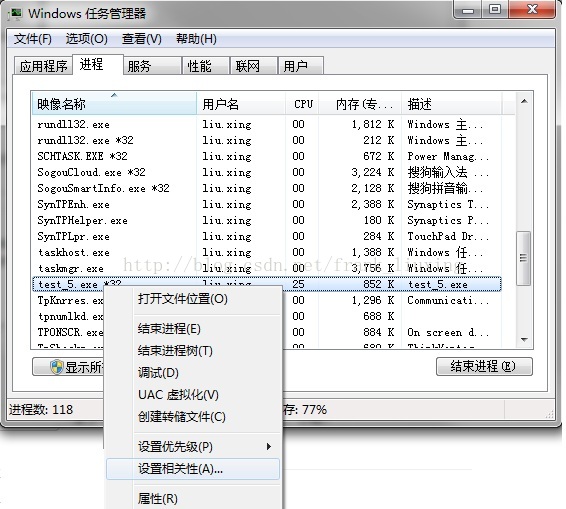The image size is (566, 509).
Task: Sort by the 映像名称 column header
Action: click(114, 104)
